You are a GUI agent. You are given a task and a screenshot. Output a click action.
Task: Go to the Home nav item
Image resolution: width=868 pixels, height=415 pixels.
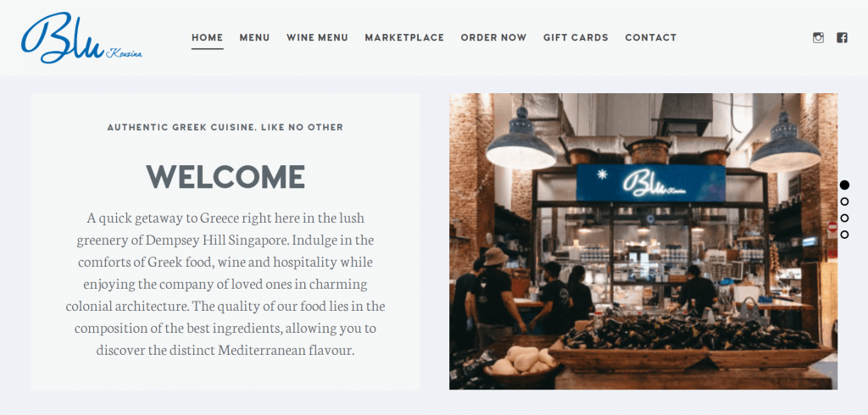tap(208, 37)
